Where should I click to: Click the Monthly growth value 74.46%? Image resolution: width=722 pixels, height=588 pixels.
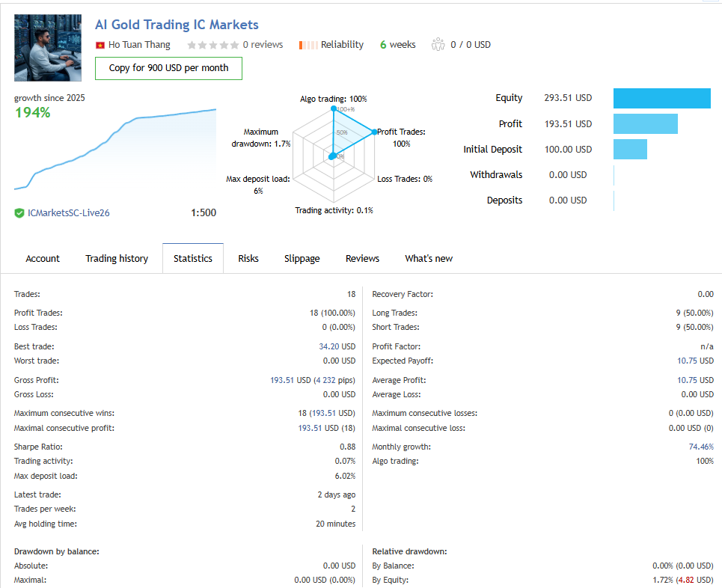pyautogui.click(x=700, y=446)
